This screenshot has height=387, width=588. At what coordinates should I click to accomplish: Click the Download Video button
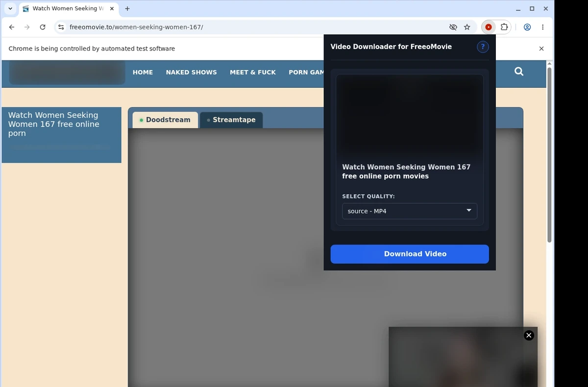click(410, 254)
